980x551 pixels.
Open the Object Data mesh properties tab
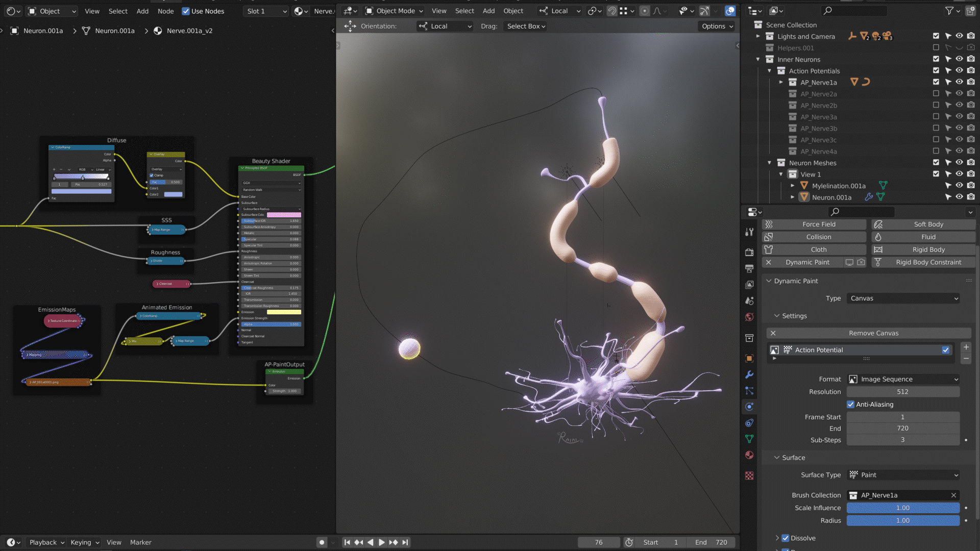pyautogui.click(x=749, y=439)
